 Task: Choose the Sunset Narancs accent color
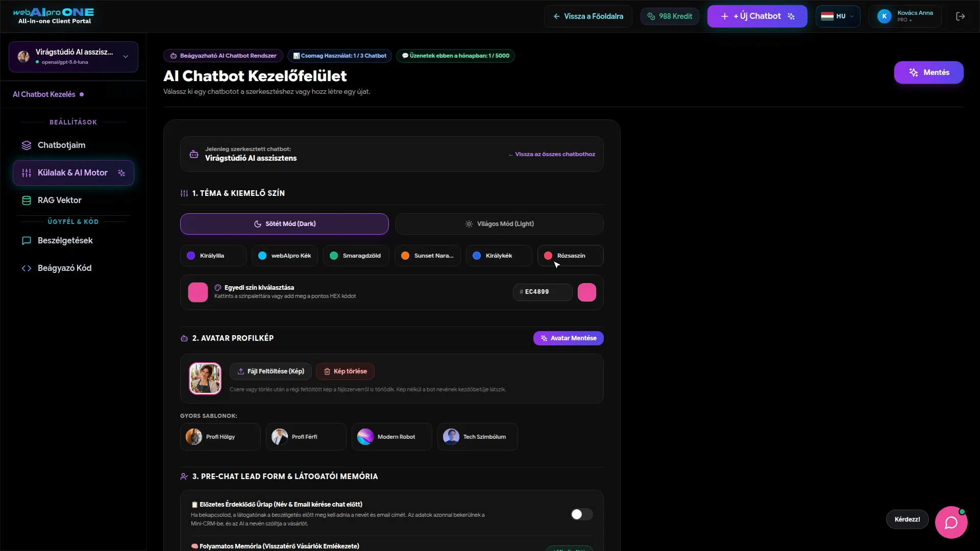[428, 256]
